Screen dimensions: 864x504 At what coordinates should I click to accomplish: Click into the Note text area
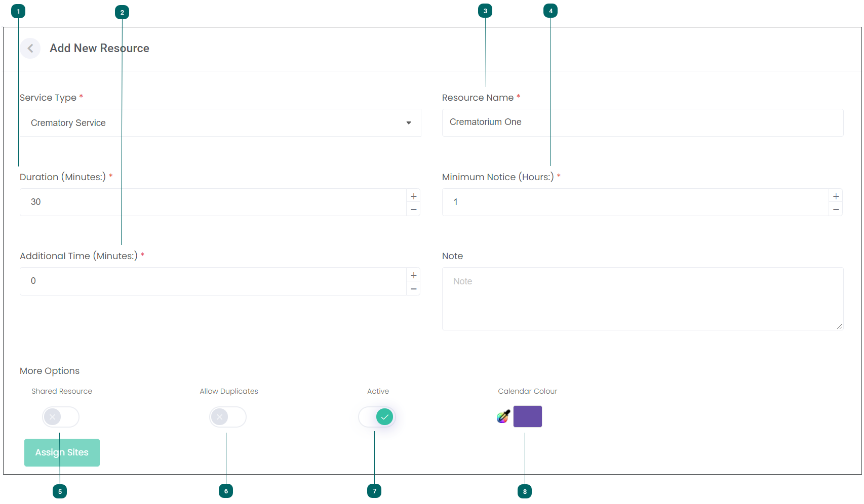pos(643,299)
